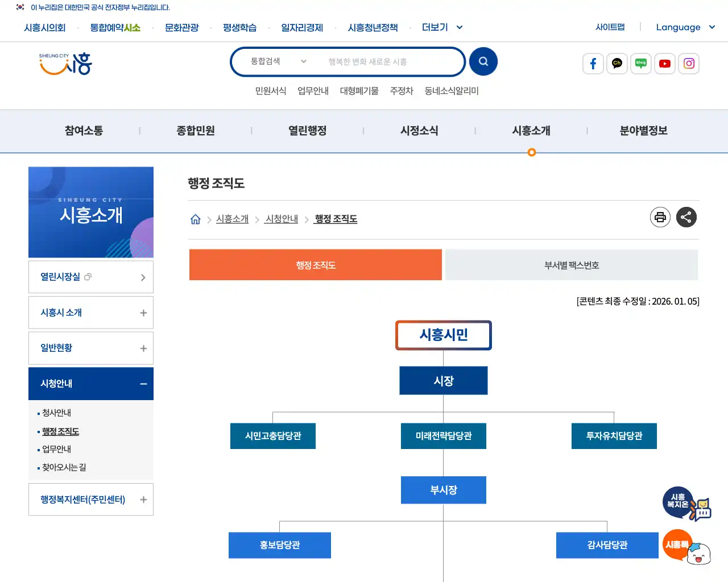
Task: Expand 시흥시 소개 plus icon
Action: pyautogui.click(x=143, y=313)
